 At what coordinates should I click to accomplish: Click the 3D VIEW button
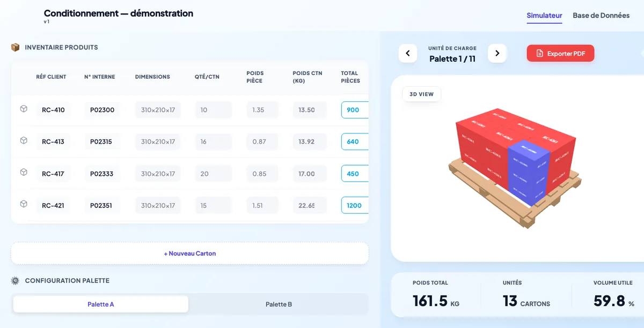click(421, 94)
